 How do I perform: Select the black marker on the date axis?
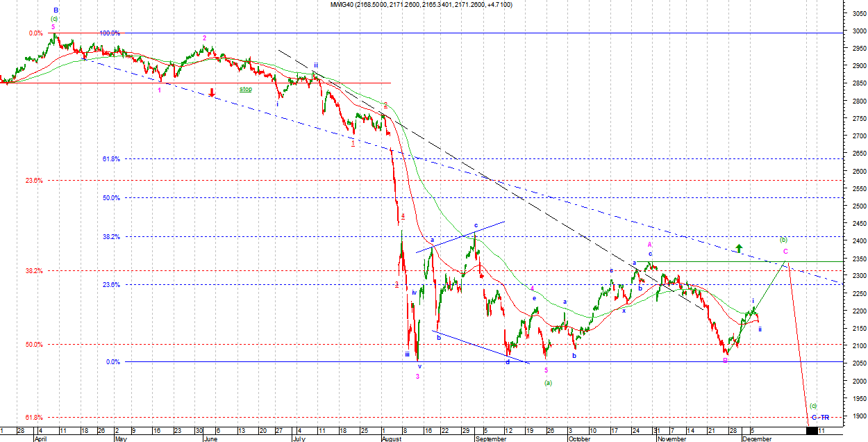pyautogui.click(x=810, y=432)
